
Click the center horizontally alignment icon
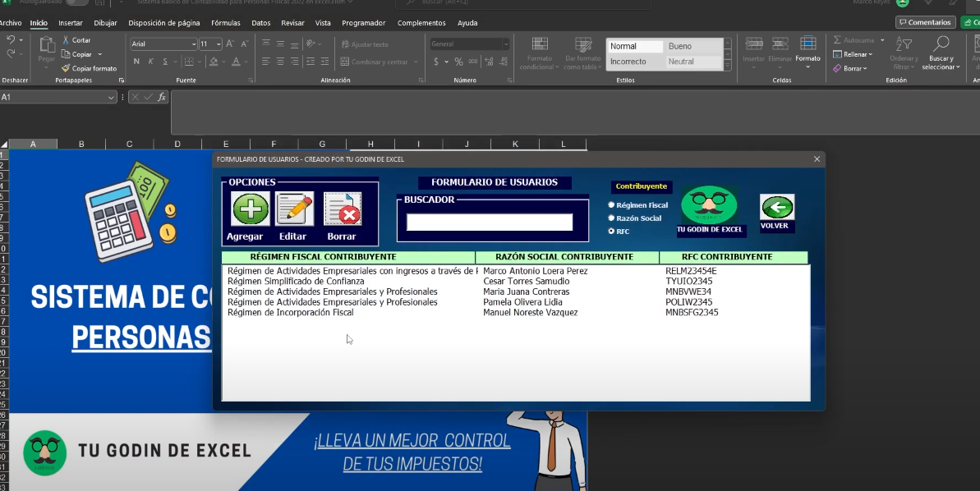click(x=280, y=62)
